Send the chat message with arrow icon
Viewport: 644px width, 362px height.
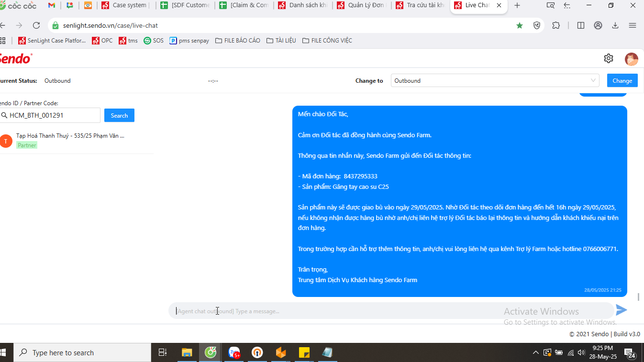click(x=621, y=310)
